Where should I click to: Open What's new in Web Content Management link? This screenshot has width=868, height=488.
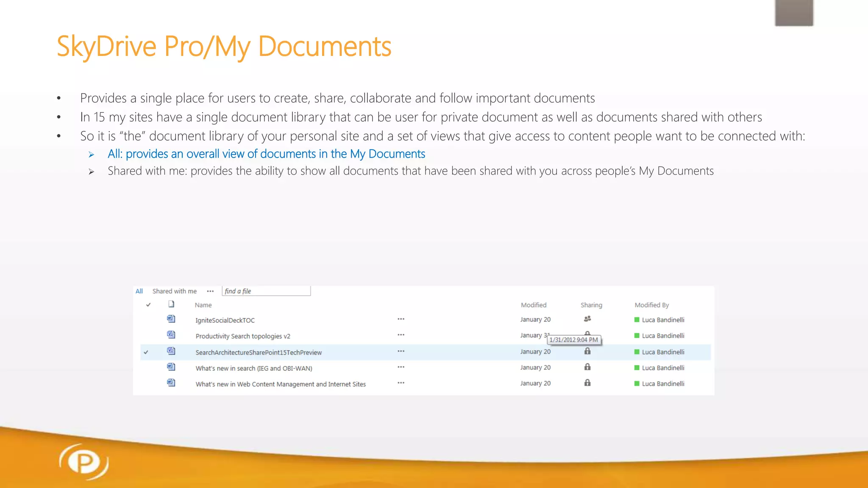(281, 384)
